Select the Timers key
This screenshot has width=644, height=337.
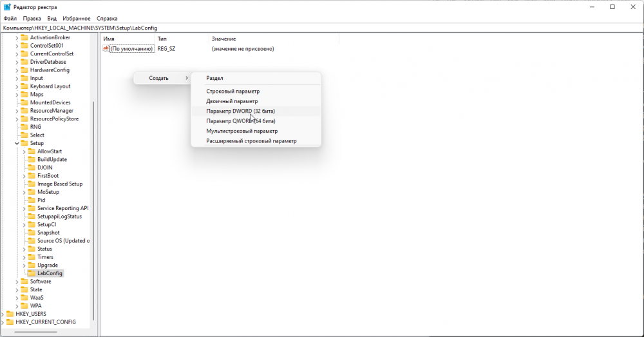[x=45, y=257]
